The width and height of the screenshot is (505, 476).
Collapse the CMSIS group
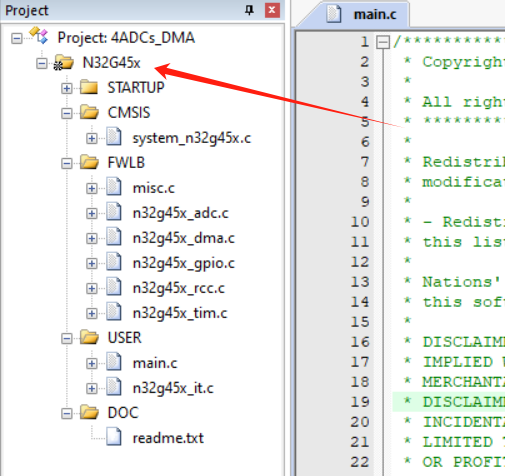pyautogui.click(x=67, y=113)
